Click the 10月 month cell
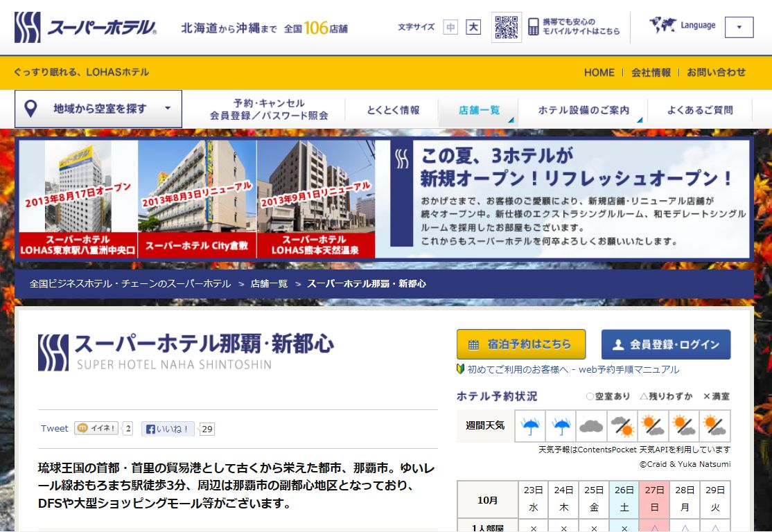Viewport: 772px width, 532px height. click(x=487, y=499)
